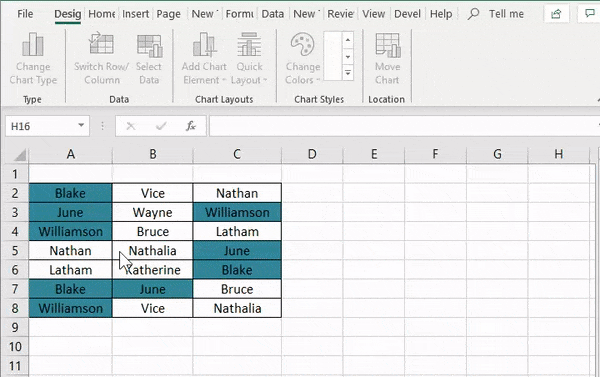Image resolution: width=600 pixels, height=377 pixels.
Task: Click the Cancel X formula button
Action: [x=131, y=126]
